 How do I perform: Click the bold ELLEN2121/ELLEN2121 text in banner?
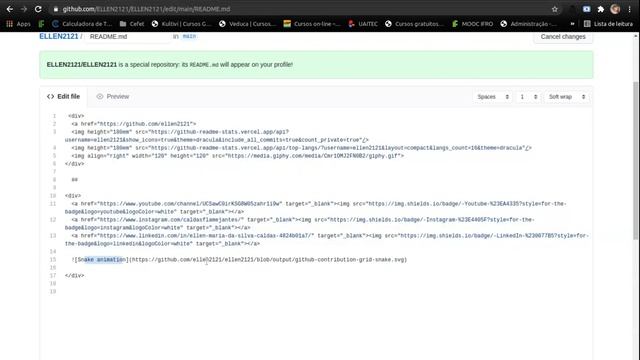tap(82, 64)
